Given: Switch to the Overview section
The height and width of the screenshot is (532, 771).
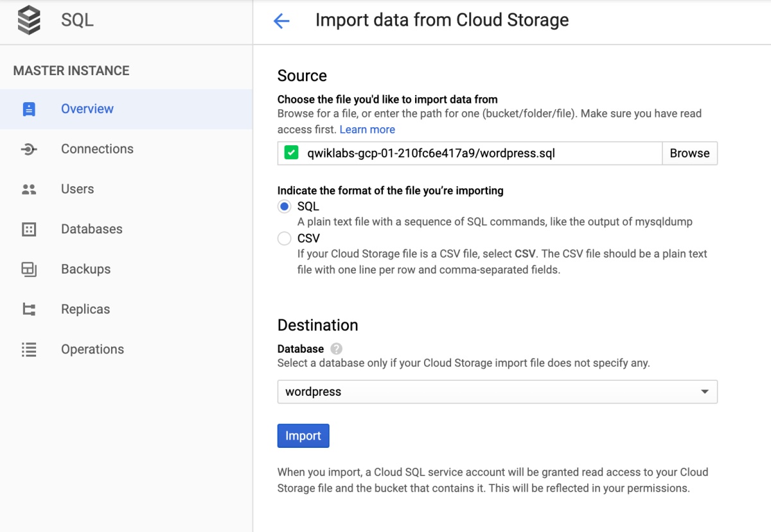Looking at the screenshot, I should 87,109.
